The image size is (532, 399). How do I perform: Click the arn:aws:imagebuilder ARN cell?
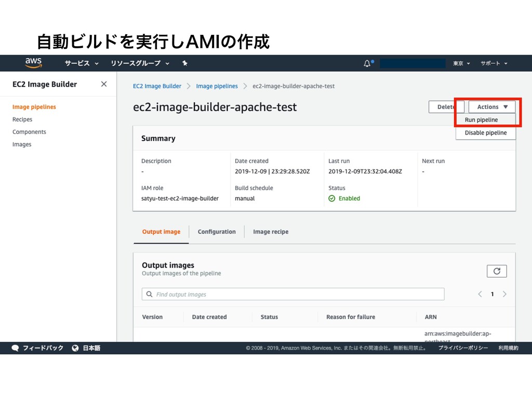pyautogui.click(x=458, y=335)
